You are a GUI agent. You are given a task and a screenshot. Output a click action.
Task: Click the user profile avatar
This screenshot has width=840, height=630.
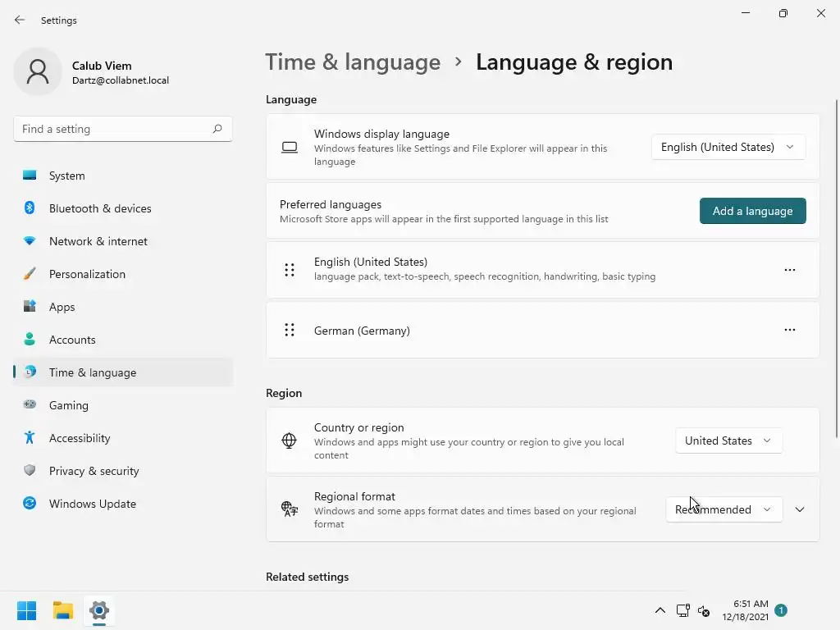(x=38, y=71)
